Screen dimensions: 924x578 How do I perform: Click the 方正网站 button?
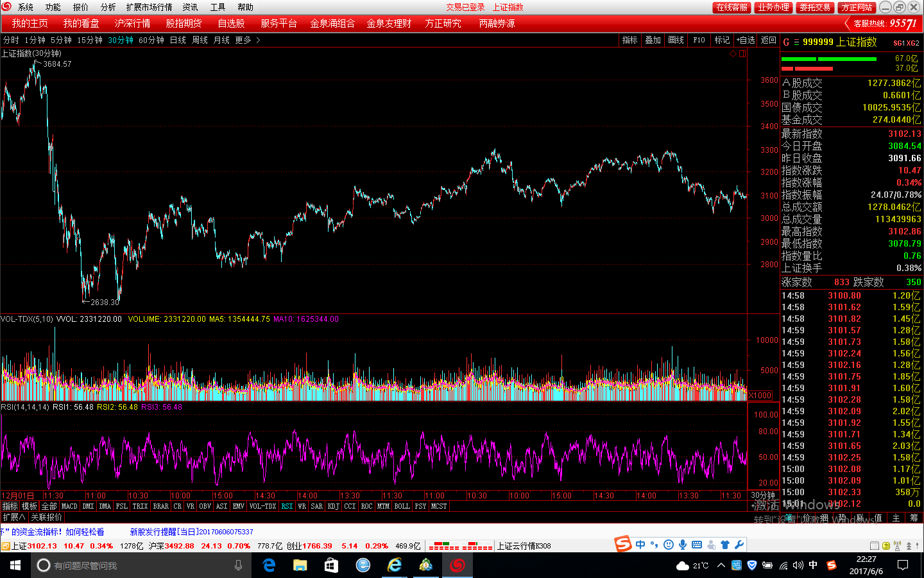857,7
